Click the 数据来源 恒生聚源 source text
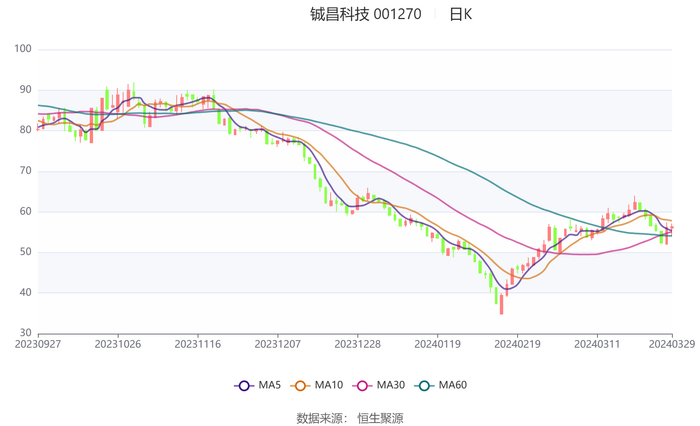The image size is (700, 426). point(350,418)
